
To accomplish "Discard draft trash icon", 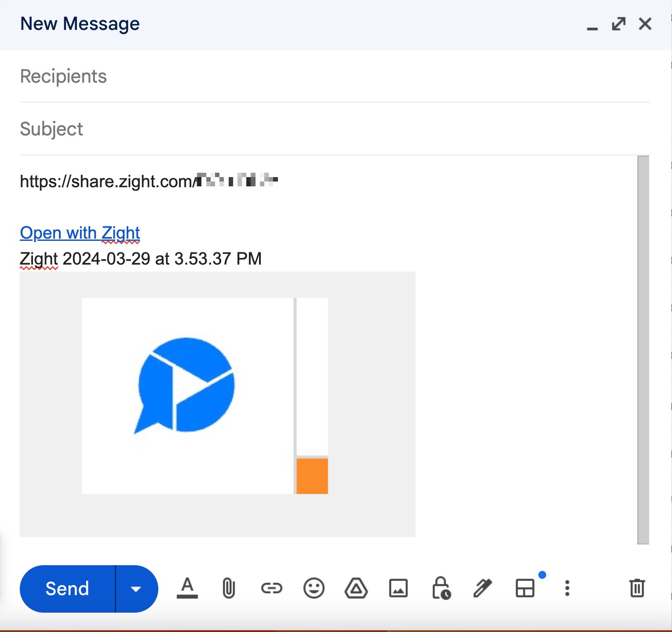I will [x=637, y=588].
